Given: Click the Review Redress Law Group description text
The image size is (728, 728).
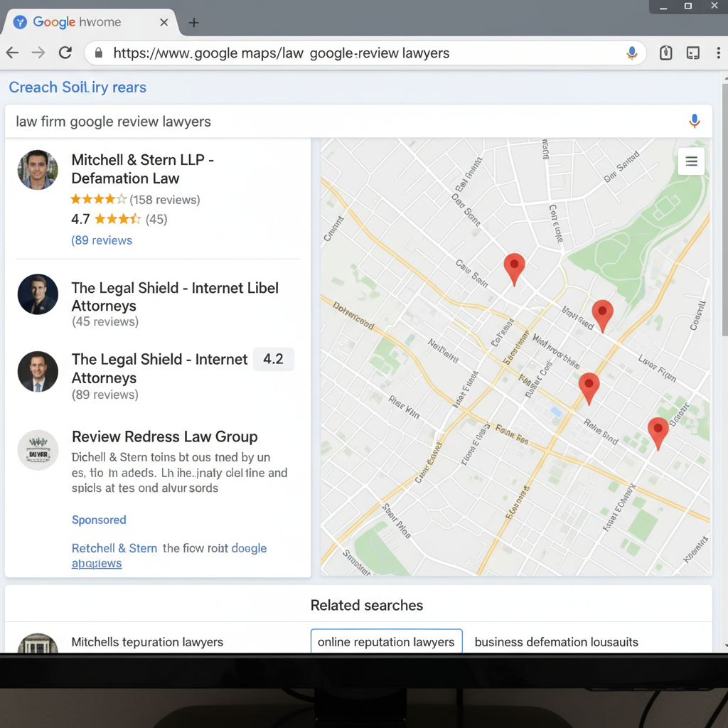Looking at the screenshot, I should coord(179,473).
